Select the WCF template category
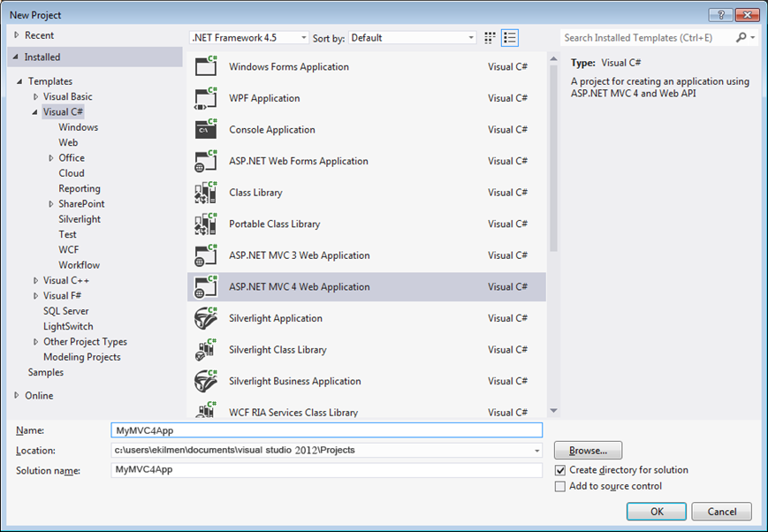768x532 pixels. [x=69, y=250]
